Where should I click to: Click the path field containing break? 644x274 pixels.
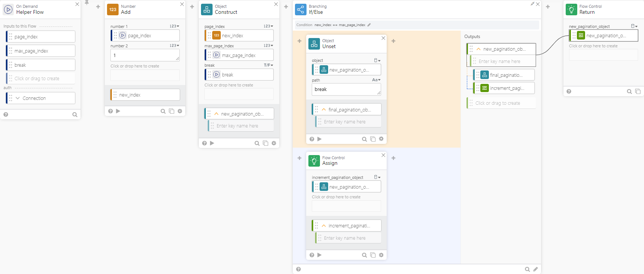(x=346, y=89)
